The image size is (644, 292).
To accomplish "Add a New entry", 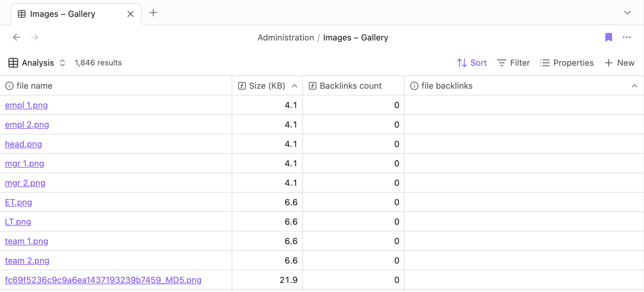I will click(x=619, y=63).
